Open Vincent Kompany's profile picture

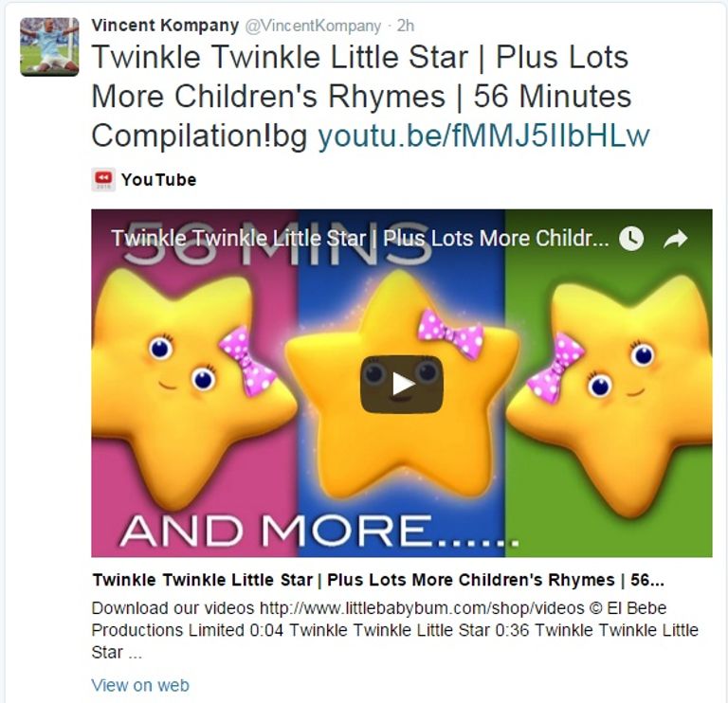49,46
